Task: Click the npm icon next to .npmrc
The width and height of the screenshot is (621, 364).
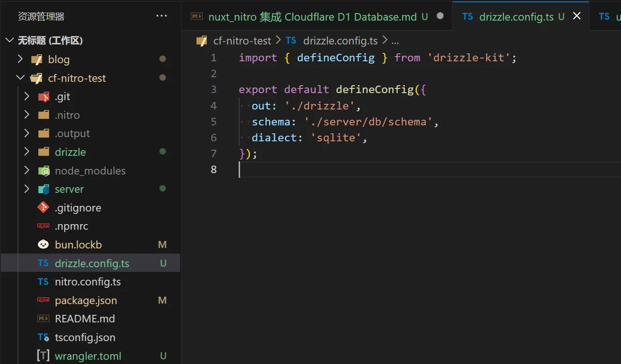Action: pos(43,226)
